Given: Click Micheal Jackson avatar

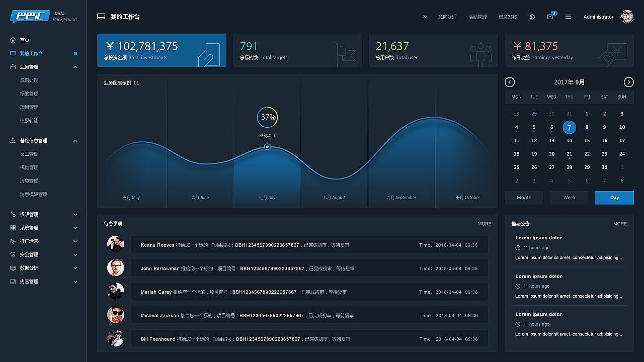Looking at the screenshot, I should pyautogui.click(x=115, y=315).
